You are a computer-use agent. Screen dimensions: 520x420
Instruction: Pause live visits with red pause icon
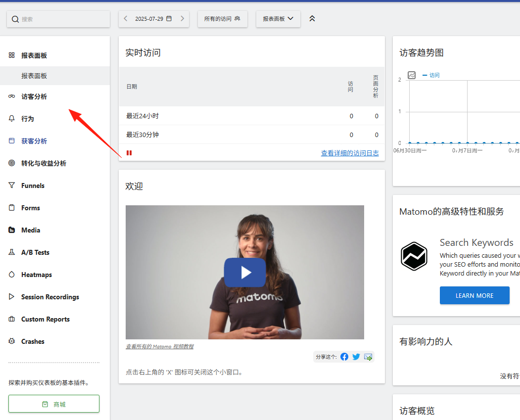pyautogui.click(x=129, y=153)
